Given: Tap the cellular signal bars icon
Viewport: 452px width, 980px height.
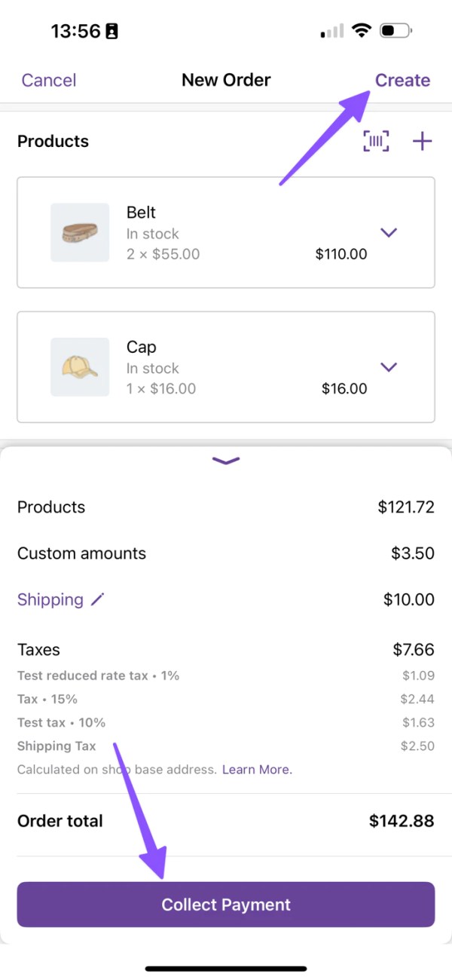Looking at the screenshot, I should click(331, 31).
